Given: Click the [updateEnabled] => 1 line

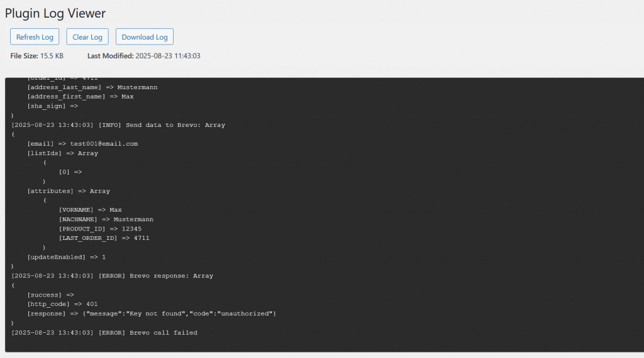Looking at the screenshot, I should (x=66, y=257).
